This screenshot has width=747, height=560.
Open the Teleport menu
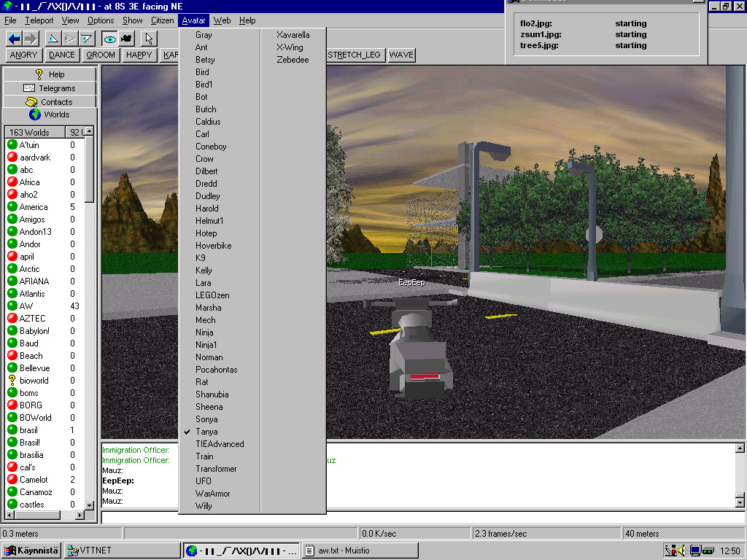click(39, 20)
